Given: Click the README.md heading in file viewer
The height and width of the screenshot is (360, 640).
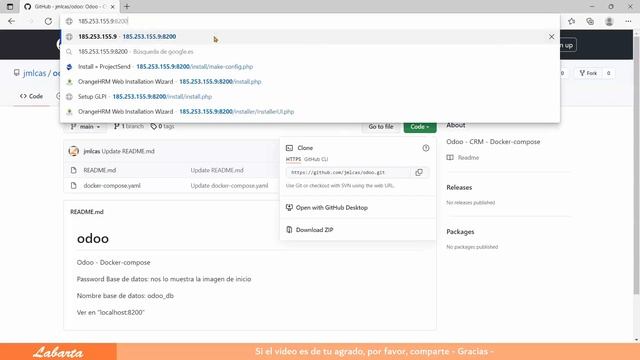Looking at the screenshot, I should click(x=87, y=212).
